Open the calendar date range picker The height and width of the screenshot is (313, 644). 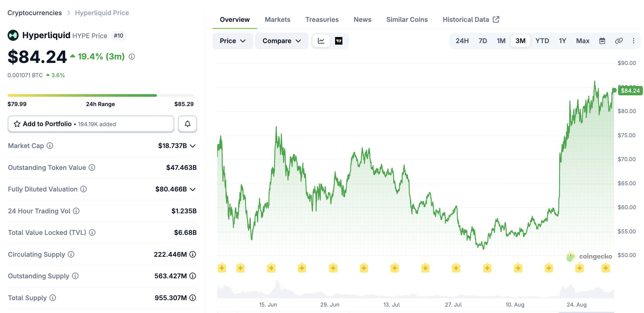pyautogui.click(x=602, y=41)
